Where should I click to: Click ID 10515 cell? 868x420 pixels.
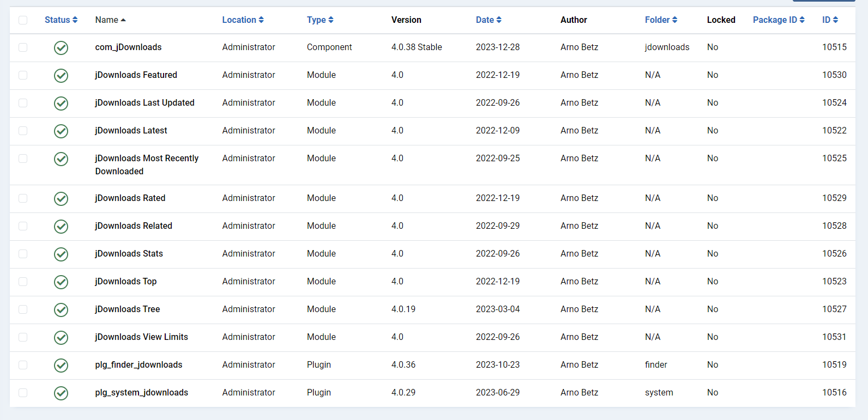tap(834, 47)
